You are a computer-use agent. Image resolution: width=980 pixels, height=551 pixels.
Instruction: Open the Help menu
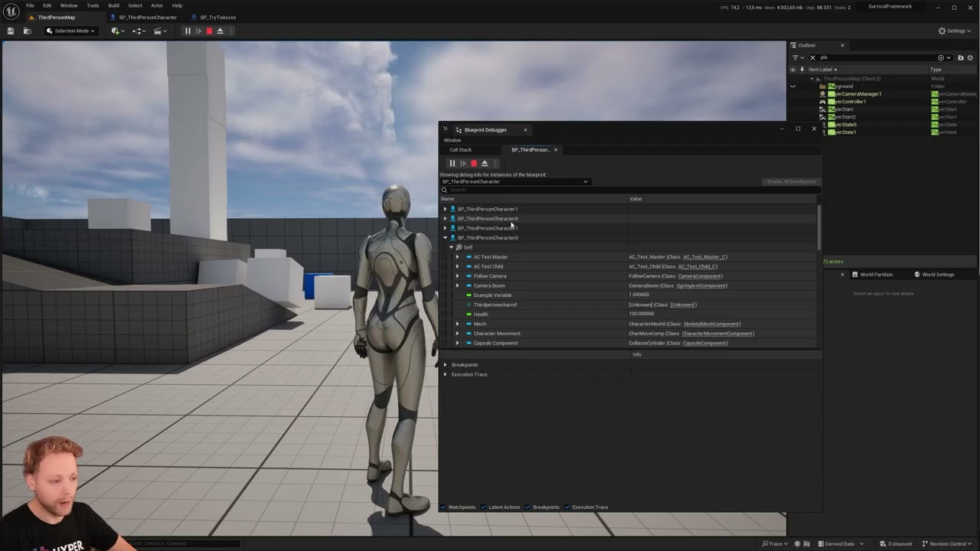(177, 5)
